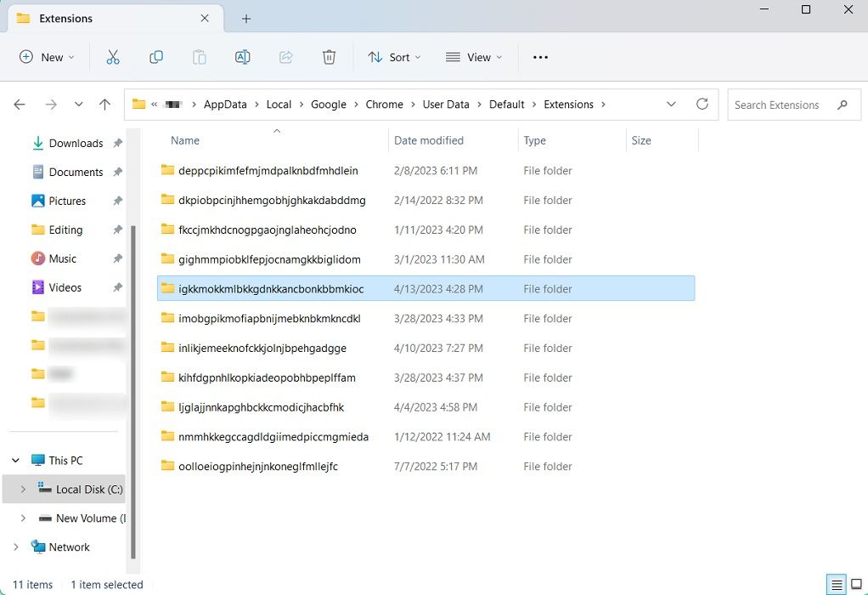
Task: Open a new File Explorer tab
Action: tap(246, 17)
